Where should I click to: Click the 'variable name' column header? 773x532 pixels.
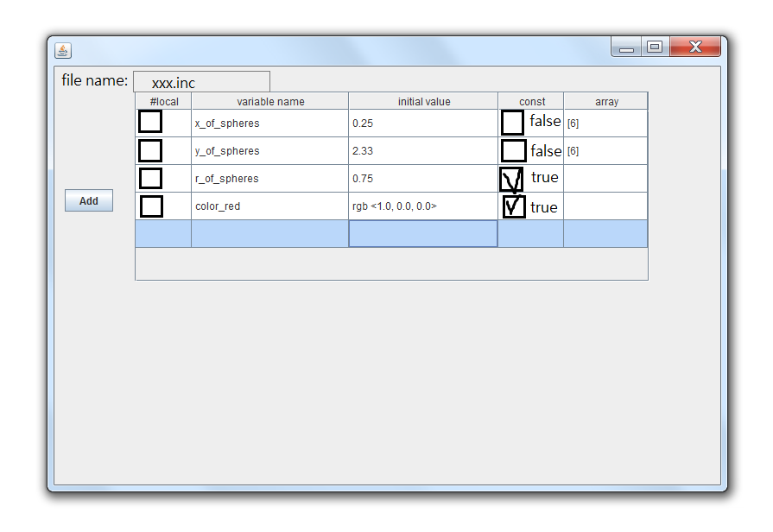click(x=270, y=101)
